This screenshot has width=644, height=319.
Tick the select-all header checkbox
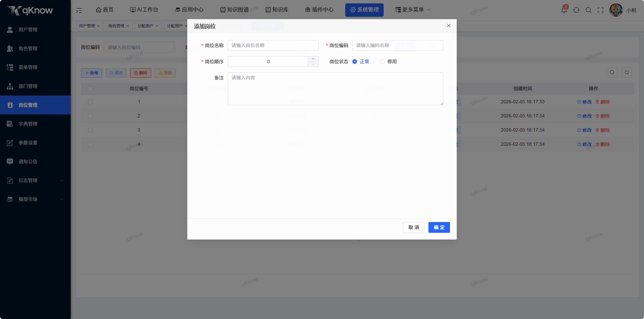pos(90,89)
